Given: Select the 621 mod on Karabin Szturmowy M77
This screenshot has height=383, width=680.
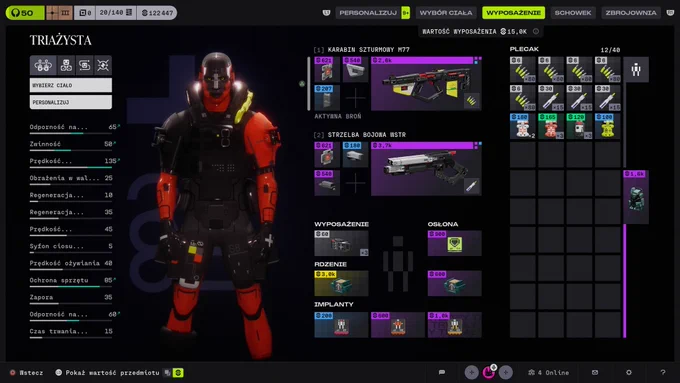Looking at the screenshot, I should (327, 69).
